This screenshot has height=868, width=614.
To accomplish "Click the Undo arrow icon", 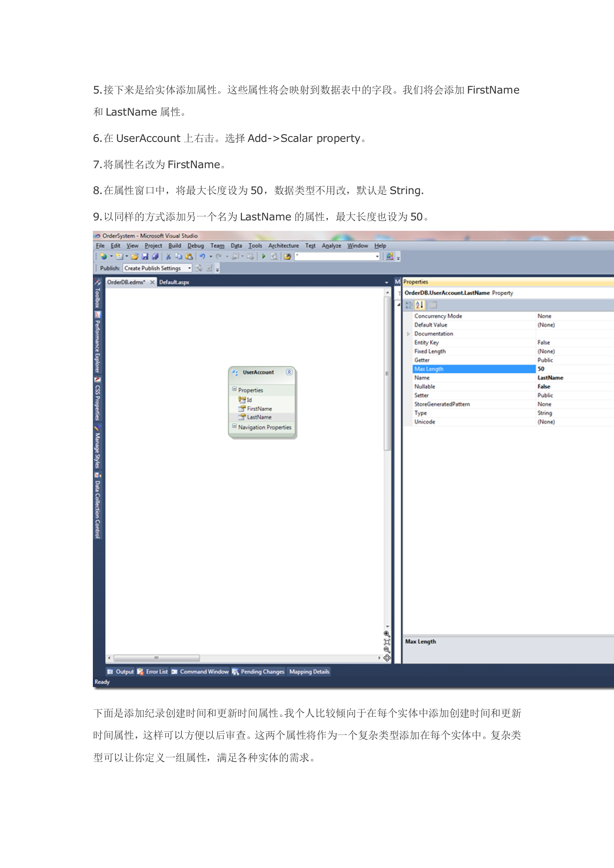I will [202, 256].
